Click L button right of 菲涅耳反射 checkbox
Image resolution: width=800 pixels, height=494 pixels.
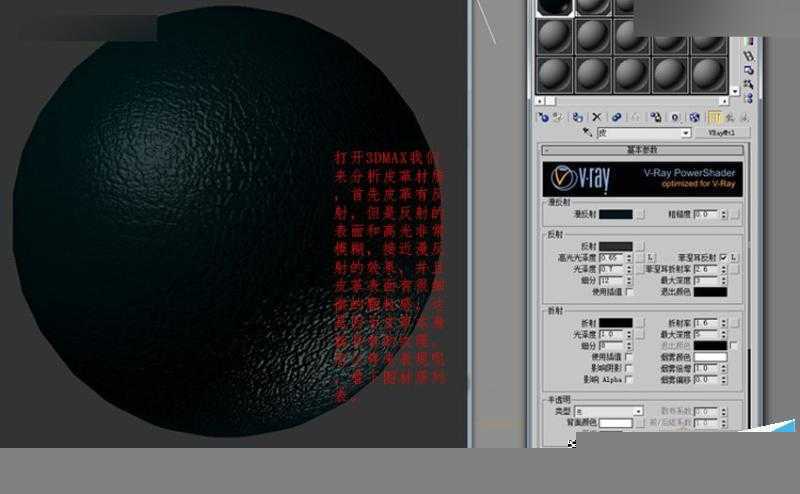[734, 257]
